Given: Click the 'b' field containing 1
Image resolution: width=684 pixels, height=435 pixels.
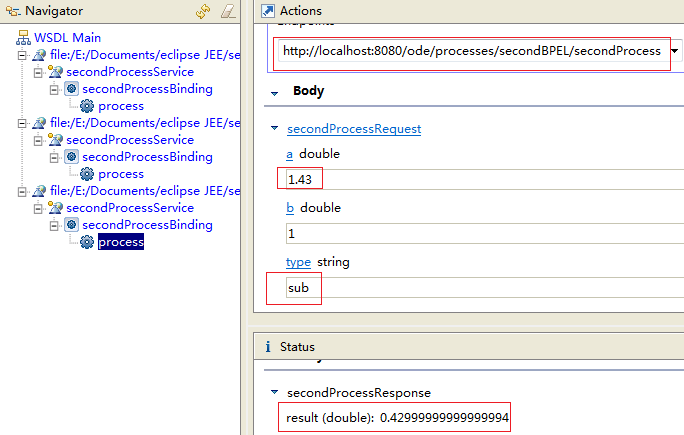Looking at the screenshot, I should [485, 233].
